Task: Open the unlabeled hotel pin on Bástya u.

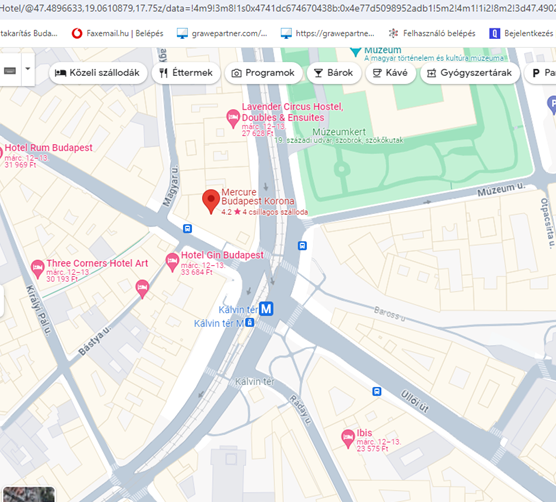Action: coord(142,289)
